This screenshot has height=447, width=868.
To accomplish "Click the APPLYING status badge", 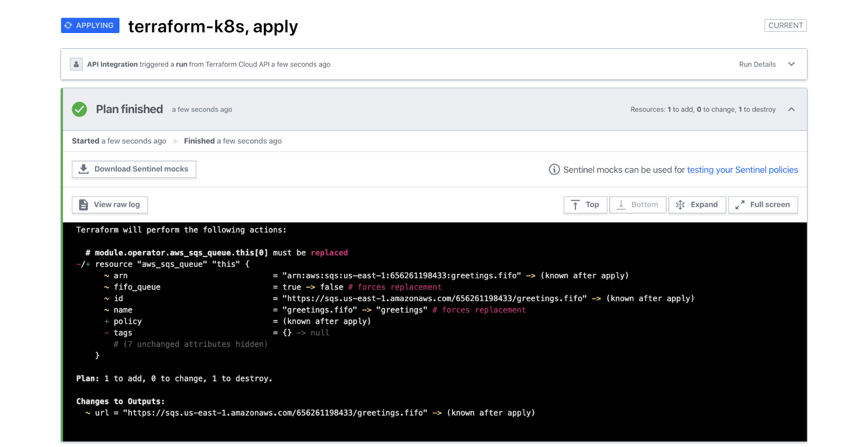I will point(90,25).
